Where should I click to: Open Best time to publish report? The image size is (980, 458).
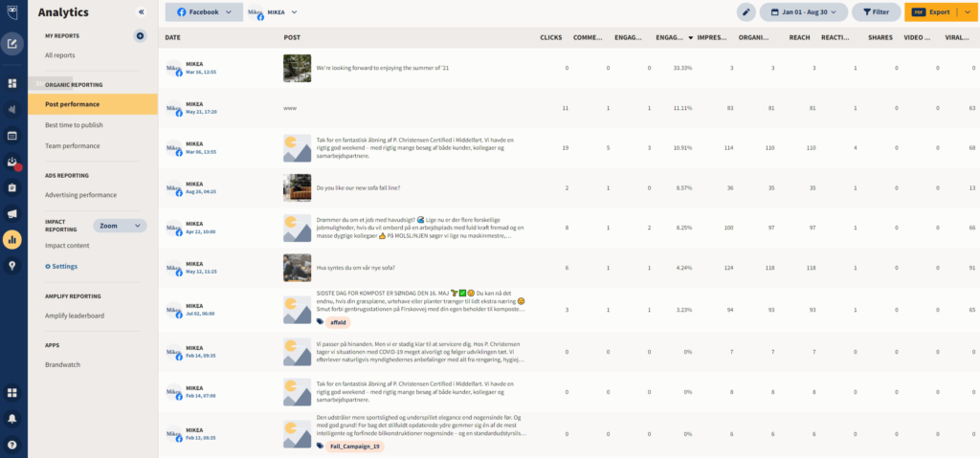(x=74, y=125)
